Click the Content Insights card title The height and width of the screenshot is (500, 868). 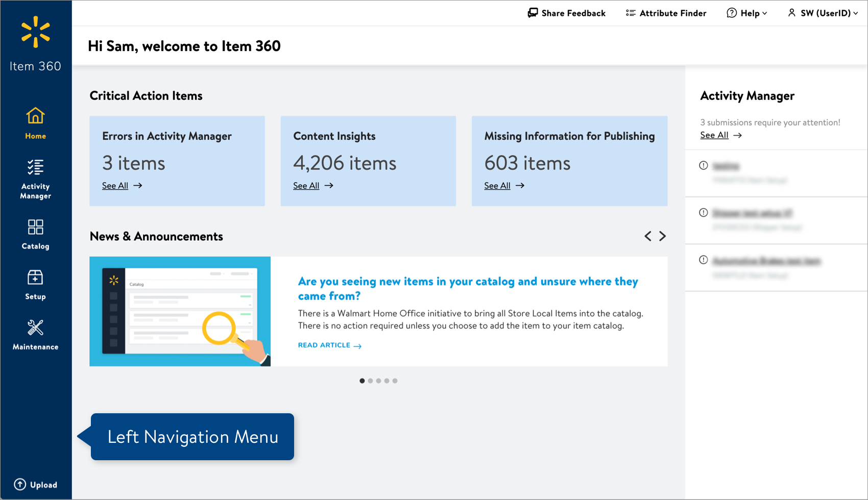(334, 136)
